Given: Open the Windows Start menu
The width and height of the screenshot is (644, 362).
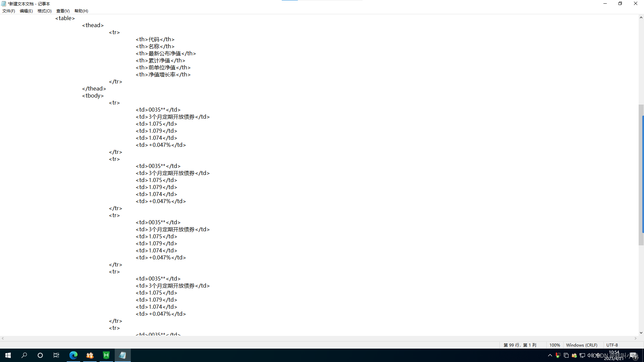Looking at the screenshot, I should coord(8,355).
